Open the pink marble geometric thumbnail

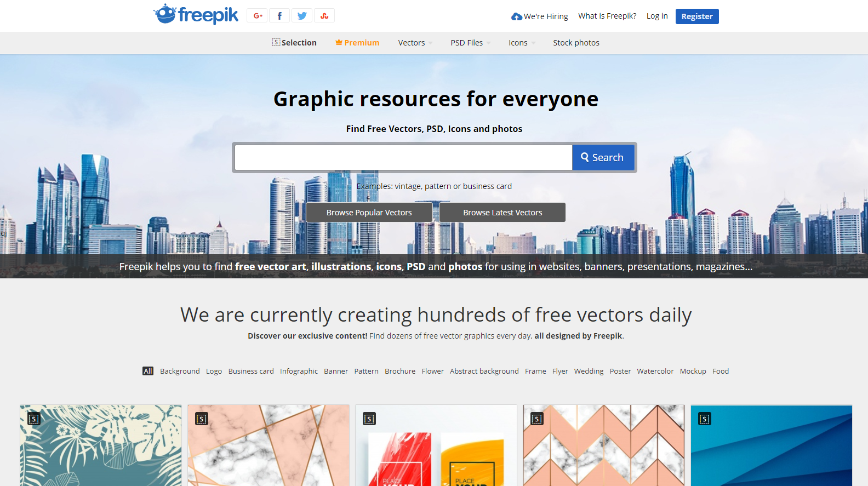(269, 445)
